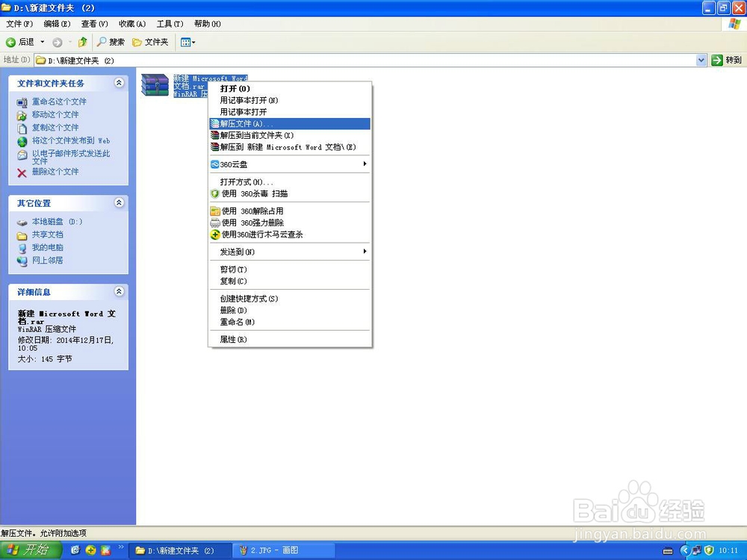Open the 编辑(E) menu
This screenshot has width=747, height=560.
tap(57, 24)
